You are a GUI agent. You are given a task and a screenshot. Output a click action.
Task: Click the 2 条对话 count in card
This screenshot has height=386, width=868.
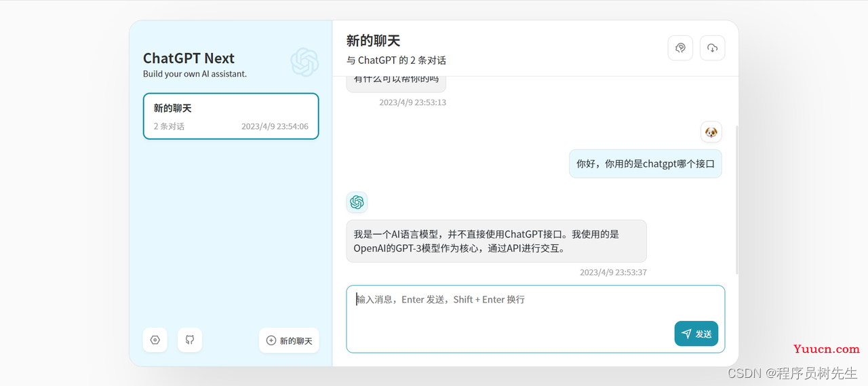(x=169, y=126)
